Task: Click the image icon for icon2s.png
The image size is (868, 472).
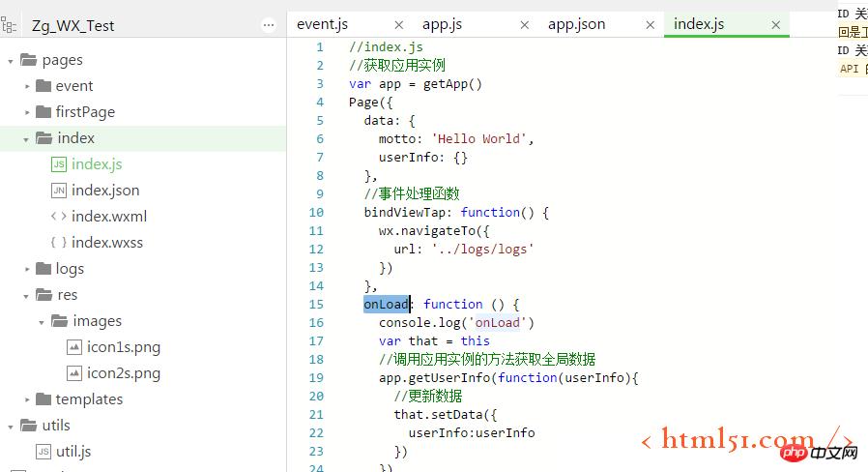Action: (x=74, y=373)
